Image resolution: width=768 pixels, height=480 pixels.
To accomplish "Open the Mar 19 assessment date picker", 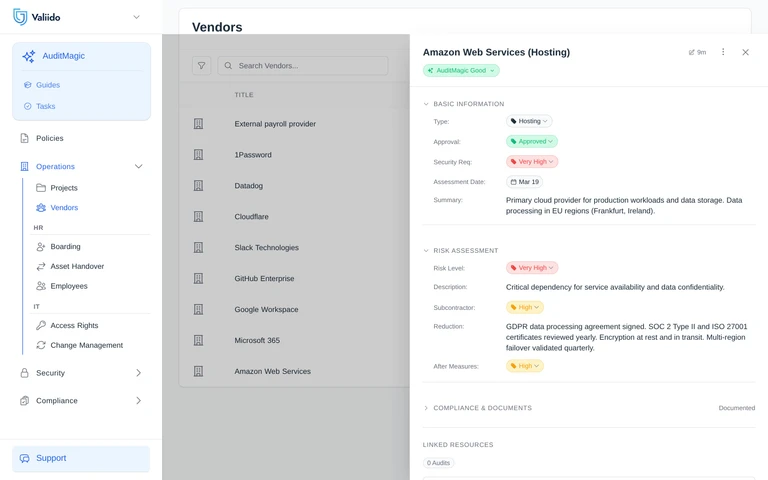I will [524, 182].
